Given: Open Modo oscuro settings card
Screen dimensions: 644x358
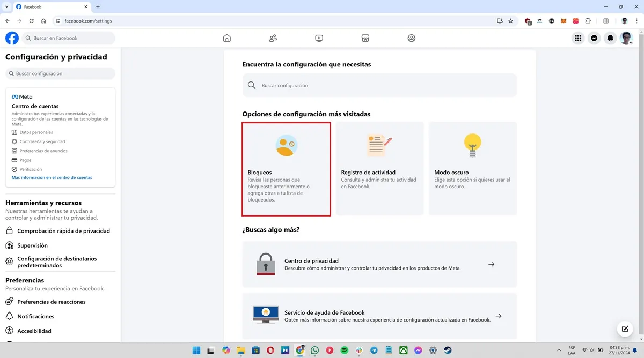Looking at the screenshot, I should pyautogui.click(x=472, y=168).
